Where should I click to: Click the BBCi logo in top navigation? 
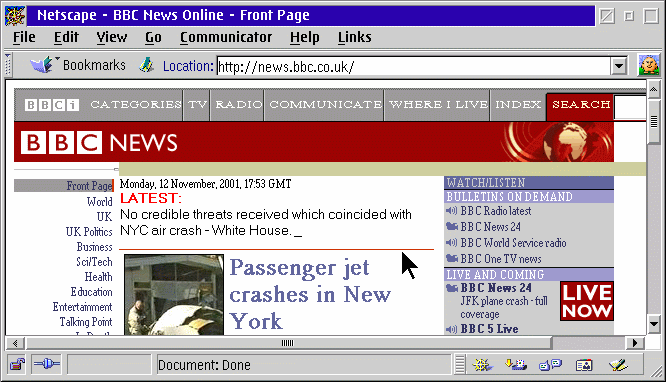[52, 105]
